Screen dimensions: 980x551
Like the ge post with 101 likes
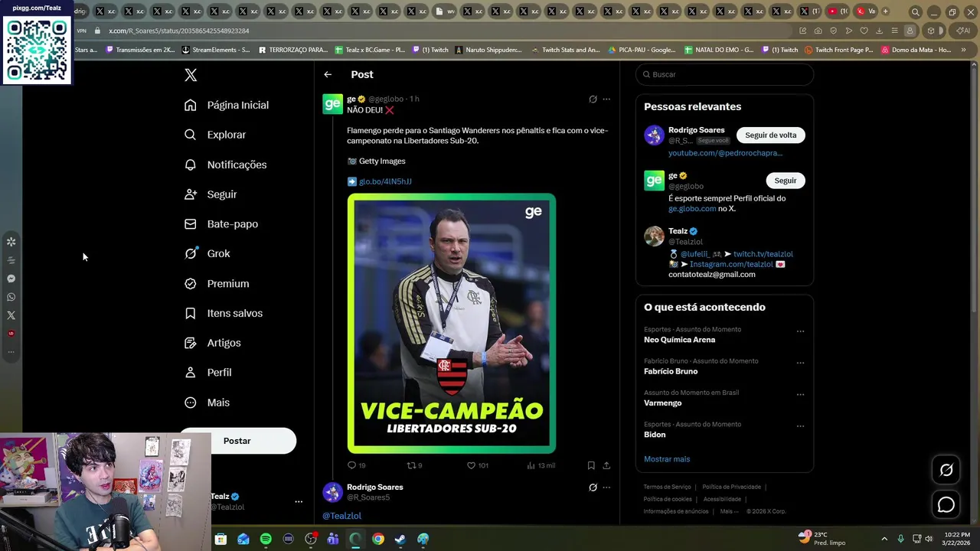[471, 465]
